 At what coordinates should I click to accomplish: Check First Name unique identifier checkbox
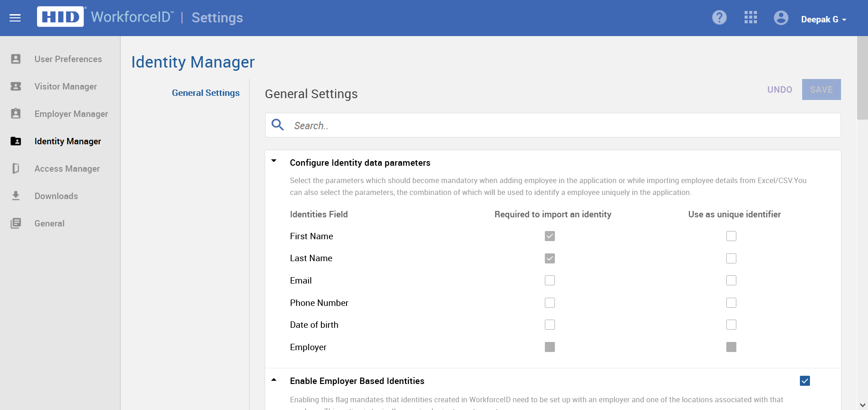tap(731, 236)
